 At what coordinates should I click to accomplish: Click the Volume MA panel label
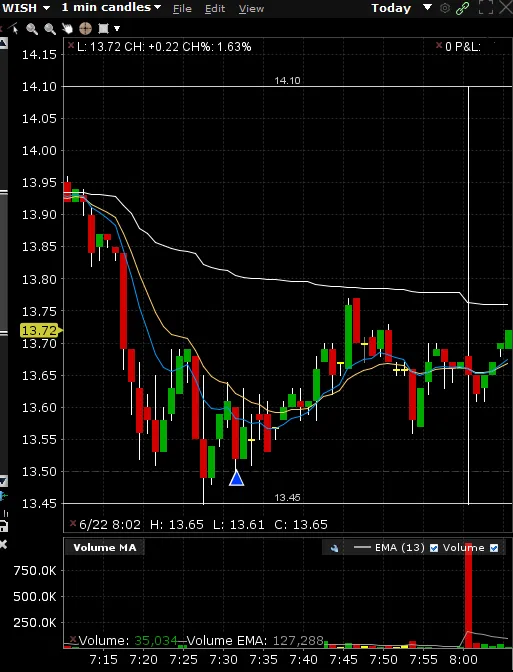[105, 547]
